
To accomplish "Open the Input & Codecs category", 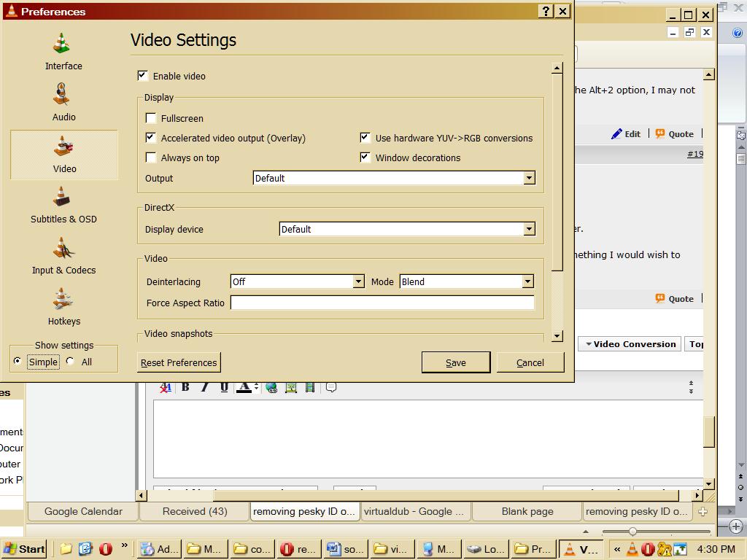I will coord(63,256).
